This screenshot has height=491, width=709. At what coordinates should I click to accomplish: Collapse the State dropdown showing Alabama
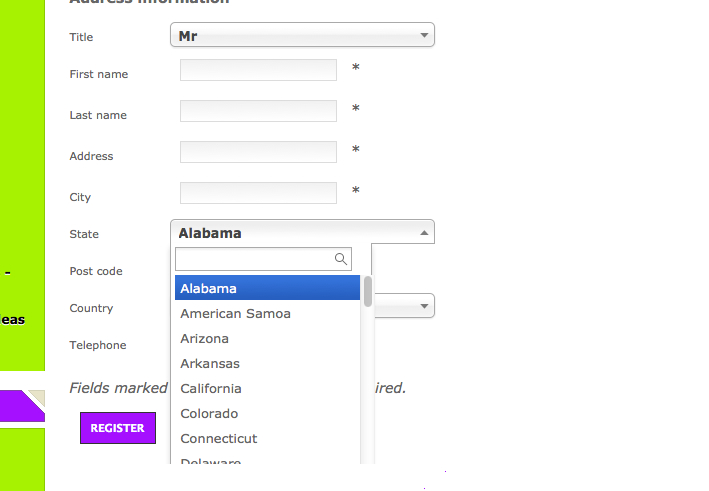[302, 233]
